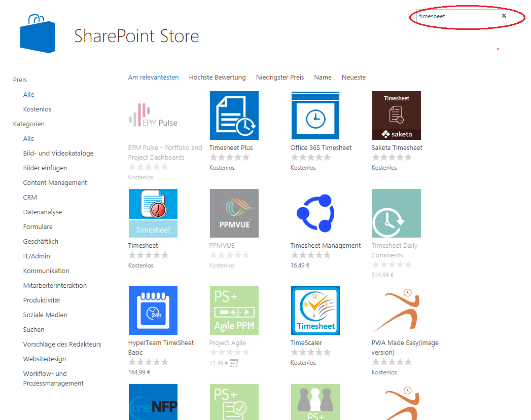Image resolution: width=531 pixels, height=420 pixels.
Task: Open the Office 365 Timesheet clock icon
Action: click(x=315, y=116)
